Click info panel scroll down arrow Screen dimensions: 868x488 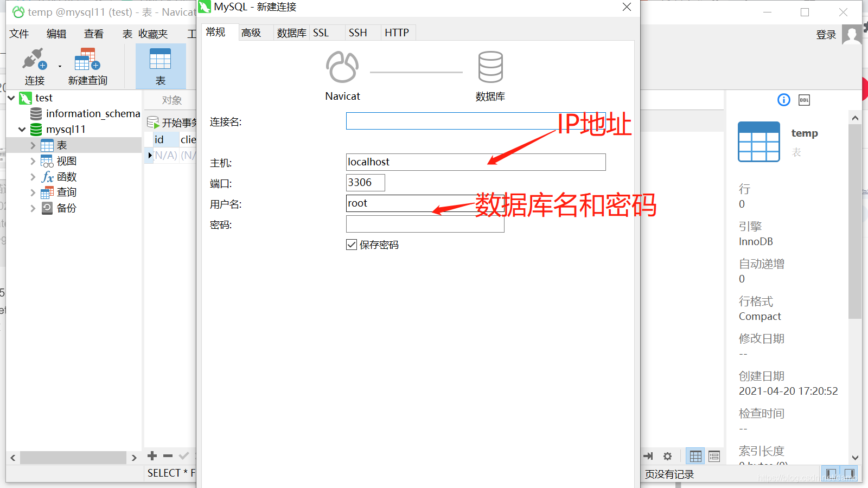point(855,458)
